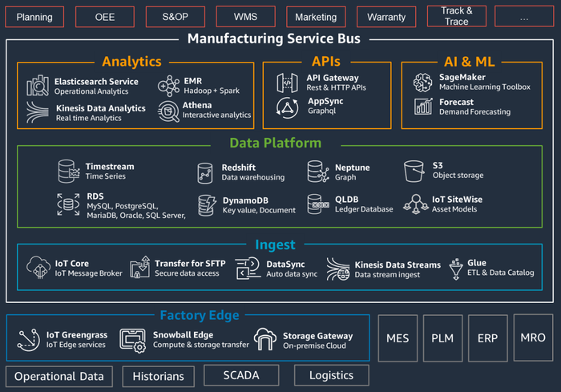Click the ellipsis box at top right
Viewport: 561px width, 392px height.
[524, 16]
